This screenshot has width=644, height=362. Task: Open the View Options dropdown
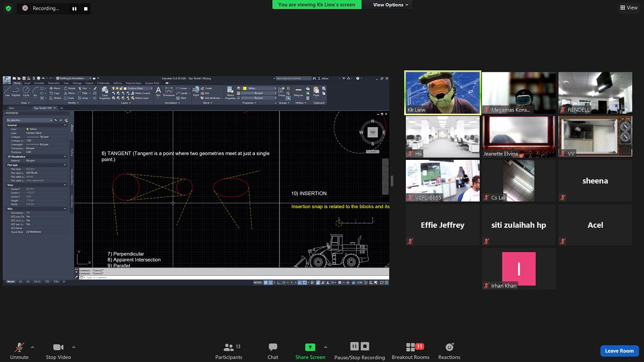391,5
